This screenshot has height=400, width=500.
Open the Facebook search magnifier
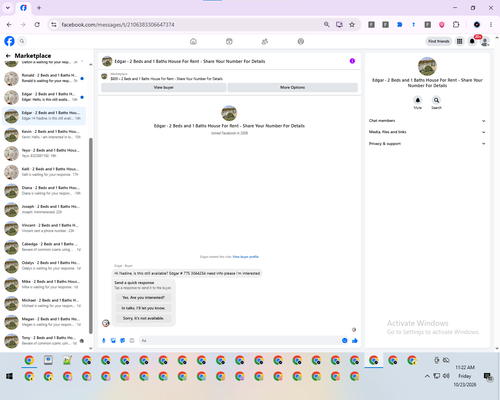(x=22, y=41)
